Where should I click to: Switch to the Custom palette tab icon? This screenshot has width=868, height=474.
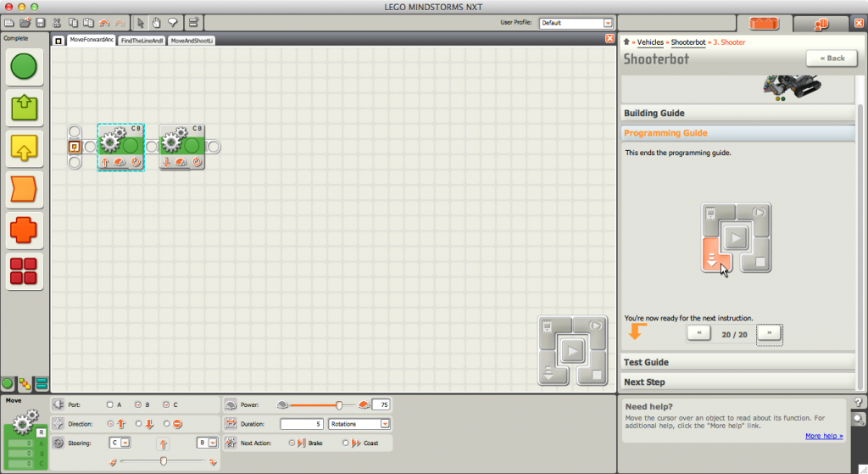point(41,385)
